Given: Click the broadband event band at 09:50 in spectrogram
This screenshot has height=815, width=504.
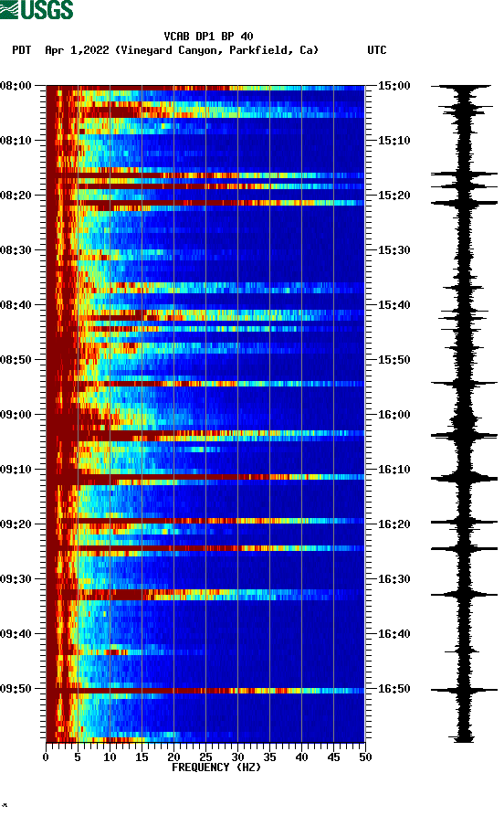Looking at the screenshot, I should (x=205, y=691).
